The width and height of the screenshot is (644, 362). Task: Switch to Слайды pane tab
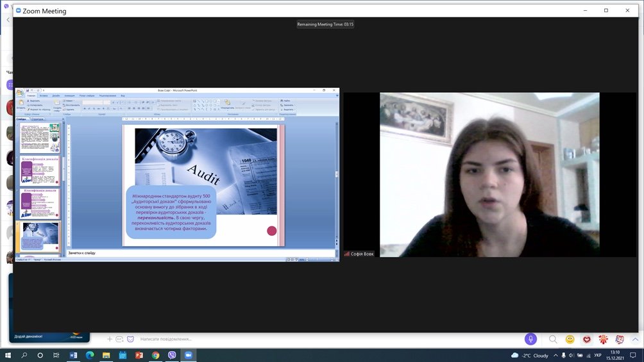(x=21, y=119)
